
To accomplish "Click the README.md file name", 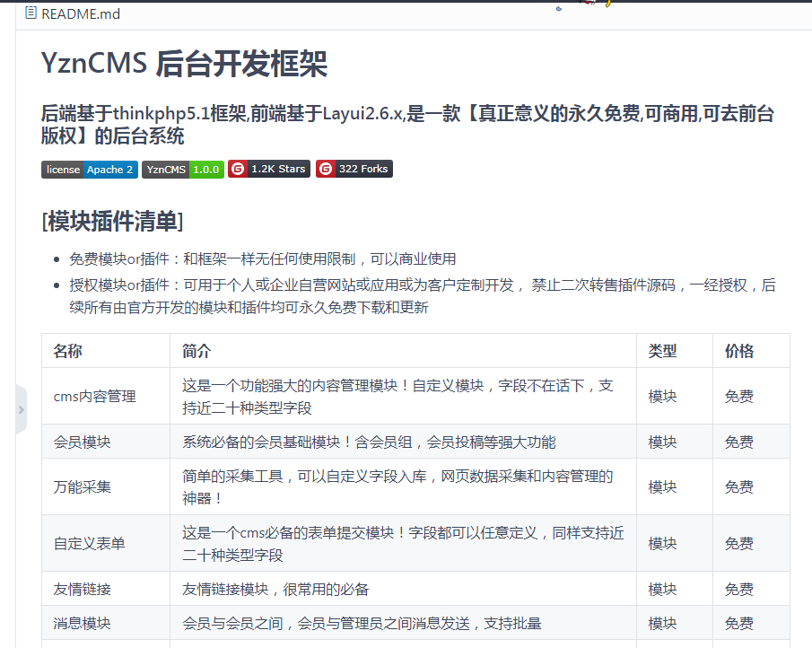I will [81, 13].
